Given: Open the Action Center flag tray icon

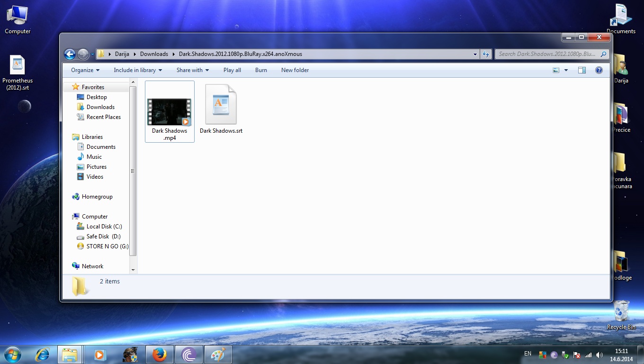Looking at the screenshot, I should (x=577, y=355).
